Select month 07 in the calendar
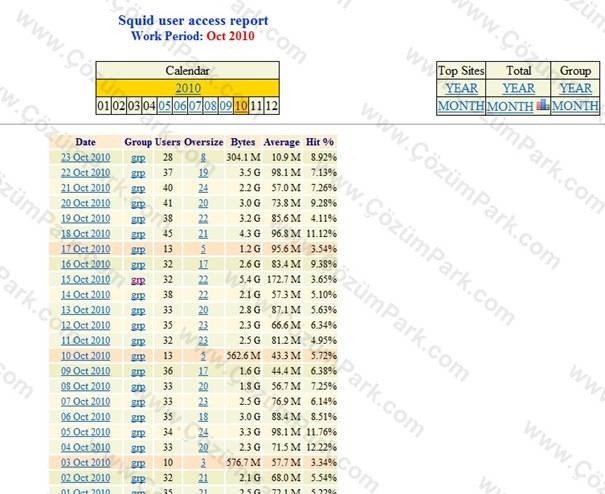The image size is (605, 494). [195, 106]
